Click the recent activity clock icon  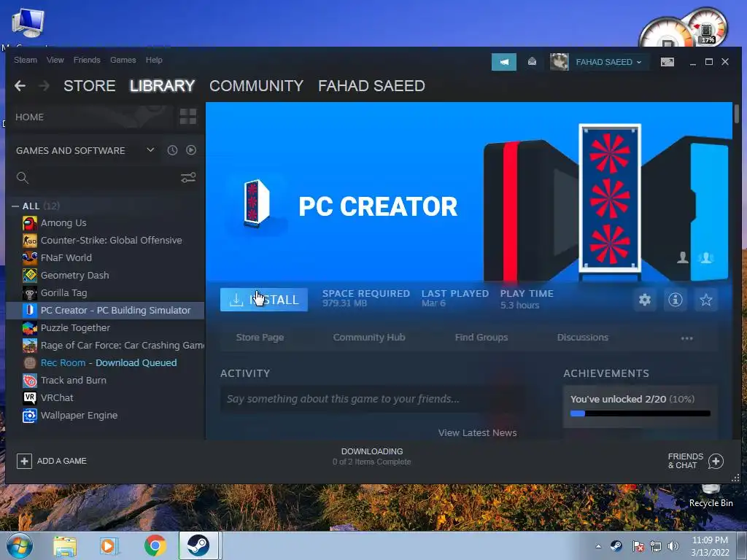click(172, 150)
